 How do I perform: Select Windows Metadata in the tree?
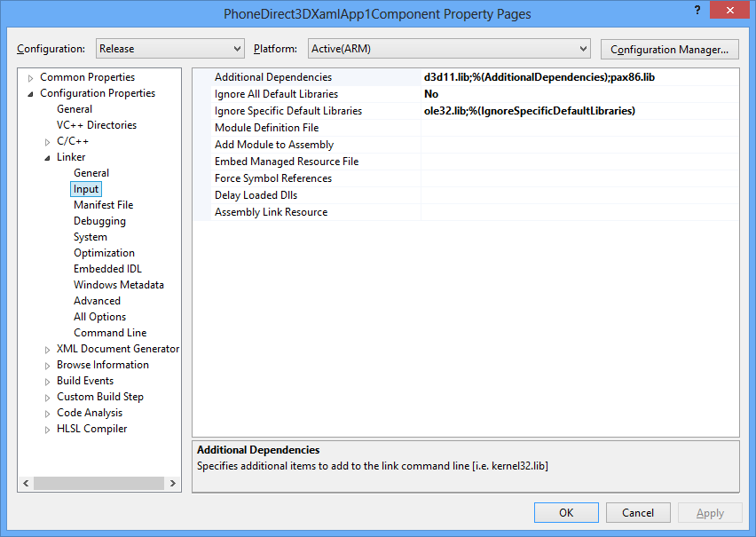(118, 285)
